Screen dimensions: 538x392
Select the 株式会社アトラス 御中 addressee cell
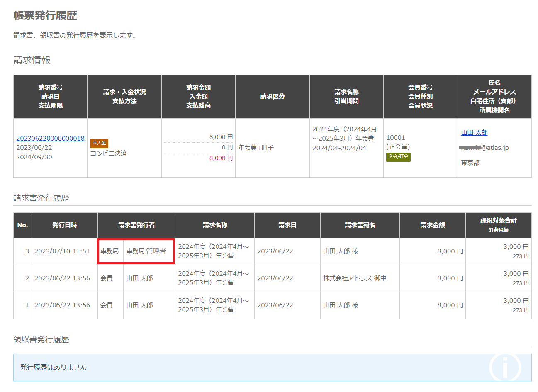(x=360, y=278)
